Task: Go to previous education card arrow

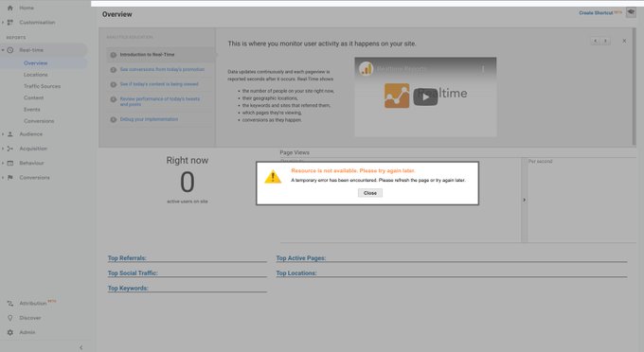Action: tap(595, 41)
